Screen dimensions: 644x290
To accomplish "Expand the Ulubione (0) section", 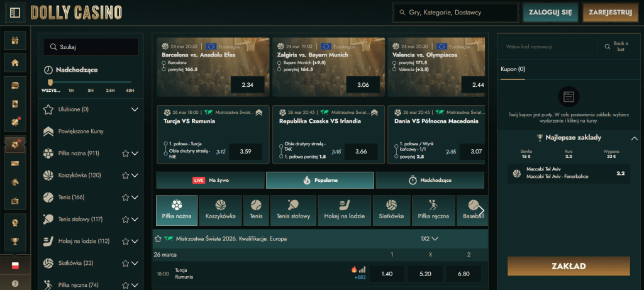I will [135, 109].
